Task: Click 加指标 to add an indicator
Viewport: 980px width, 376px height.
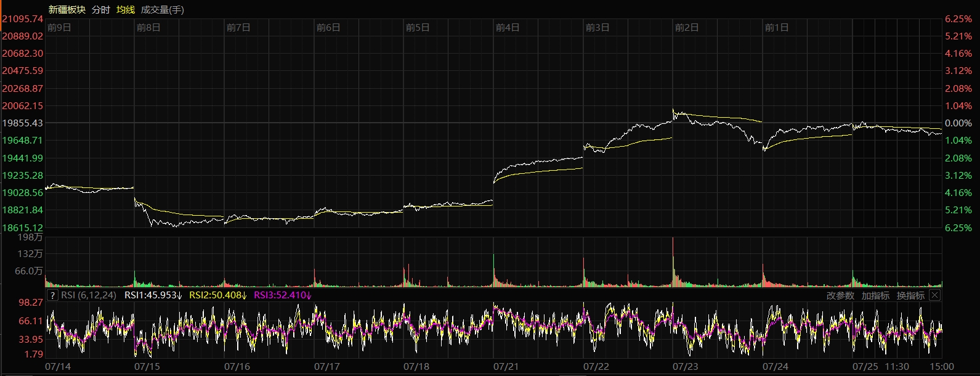Action: click(x=875, y=295)
